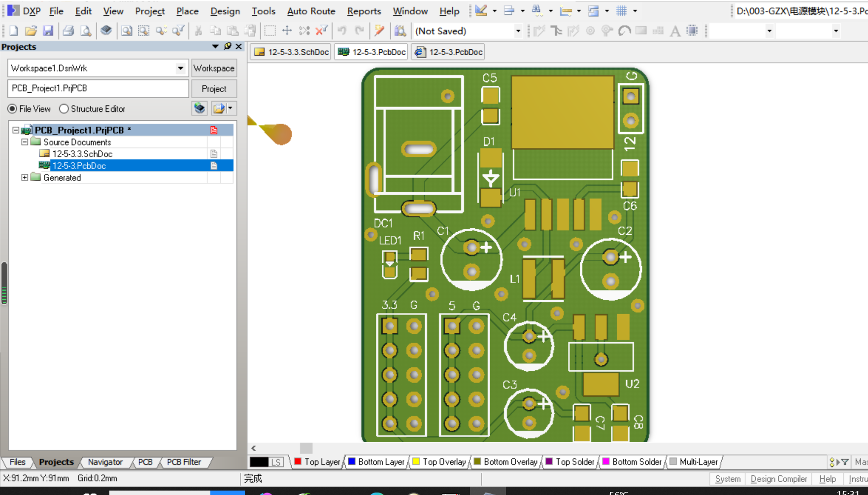Image resolution: width=868 pixels, height=495 pixels.
Task: Open the Auto Route menu
Action: coord(311,11)
